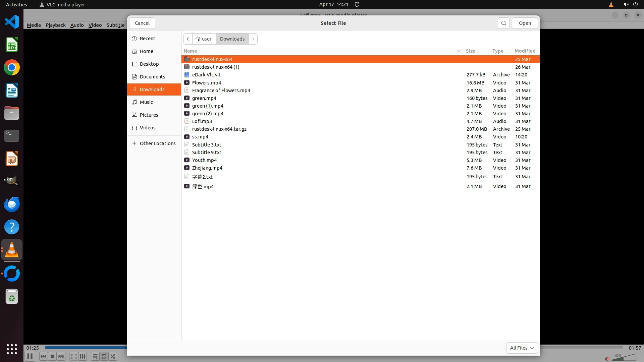
Task: Open extended settings equalizer icon
Action: pyautogui.click(x=83, y=356)
